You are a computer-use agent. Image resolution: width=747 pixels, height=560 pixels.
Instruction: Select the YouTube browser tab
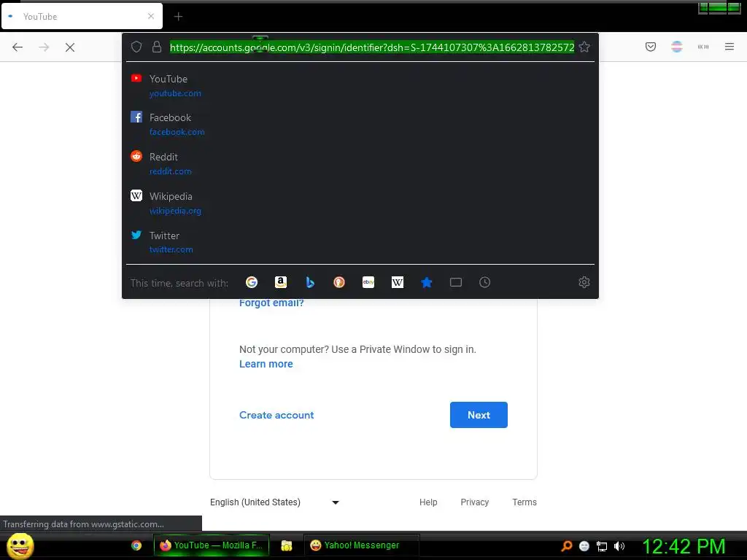[x=82, y=16]
